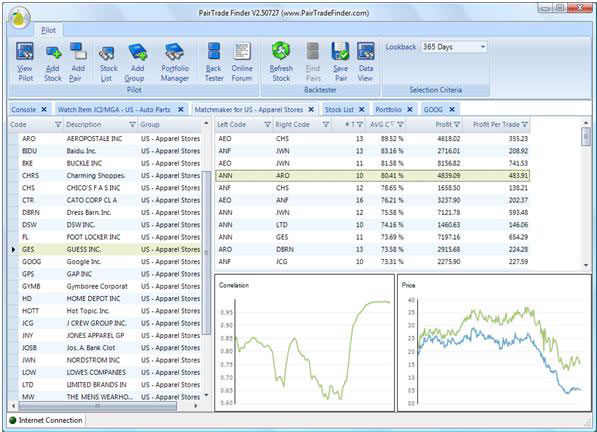Open the Stock List tool

coord(108,61)
